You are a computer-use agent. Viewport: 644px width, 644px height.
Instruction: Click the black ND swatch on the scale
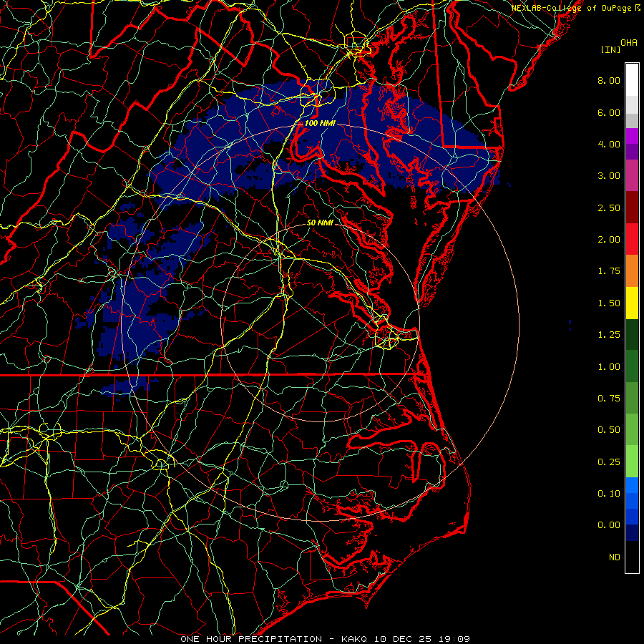pyautogui.click(x=632, y=557)
